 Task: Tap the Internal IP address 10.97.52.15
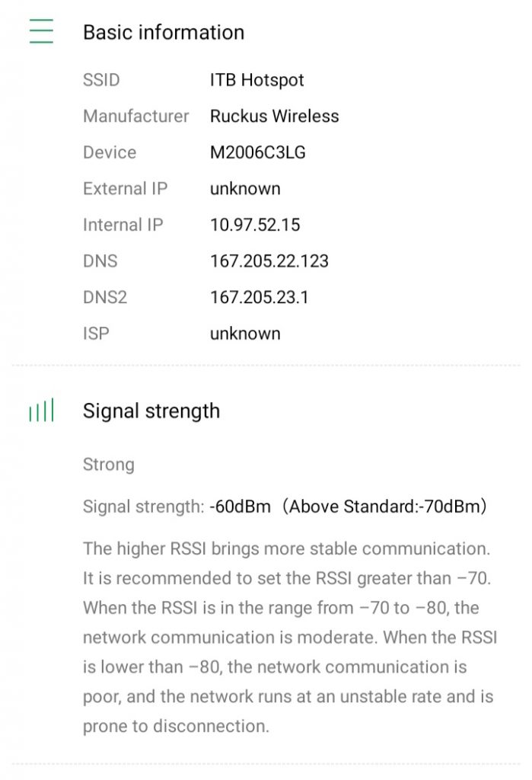point(255,225)
